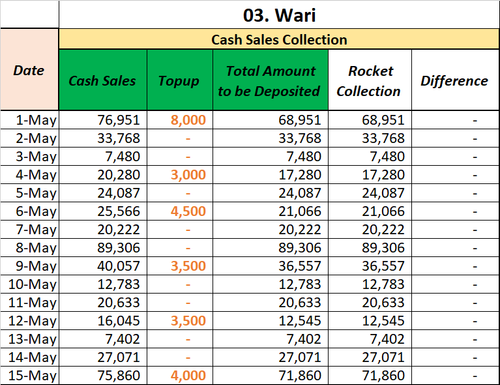Click the Difference dash for 1-May
The image size is (500, 385).
(x=455, y=120)
